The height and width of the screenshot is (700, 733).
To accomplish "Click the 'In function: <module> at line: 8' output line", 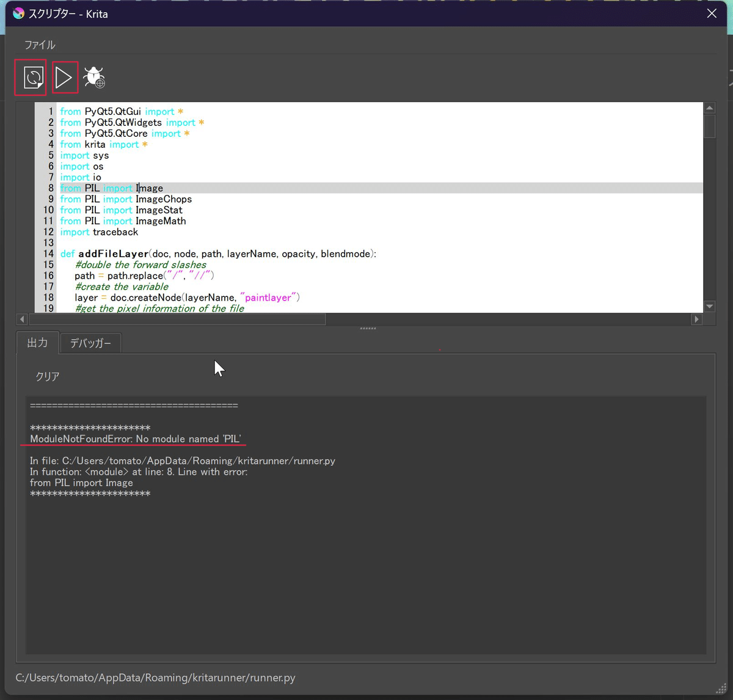I will pos(139,472).
